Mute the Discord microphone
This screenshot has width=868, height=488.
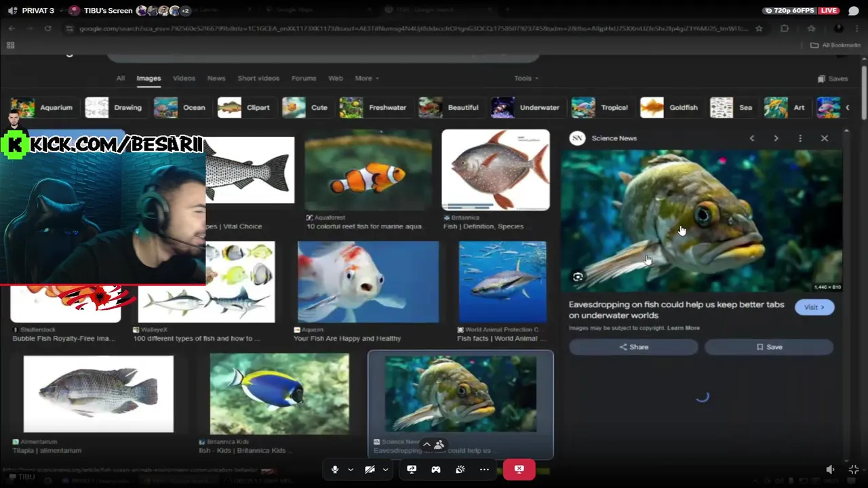tap(334, 469)
